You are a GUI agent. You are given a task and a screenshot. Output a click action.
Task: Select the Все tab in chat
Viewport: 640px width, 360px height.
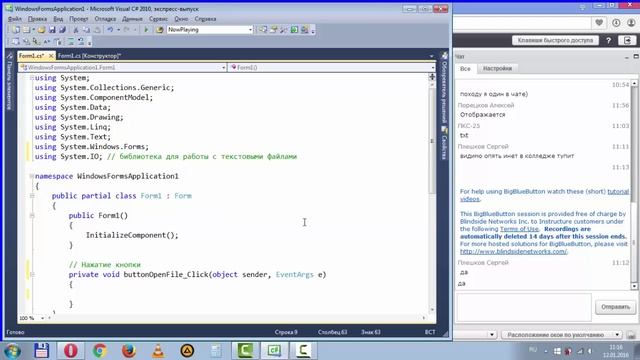[465, 69]
